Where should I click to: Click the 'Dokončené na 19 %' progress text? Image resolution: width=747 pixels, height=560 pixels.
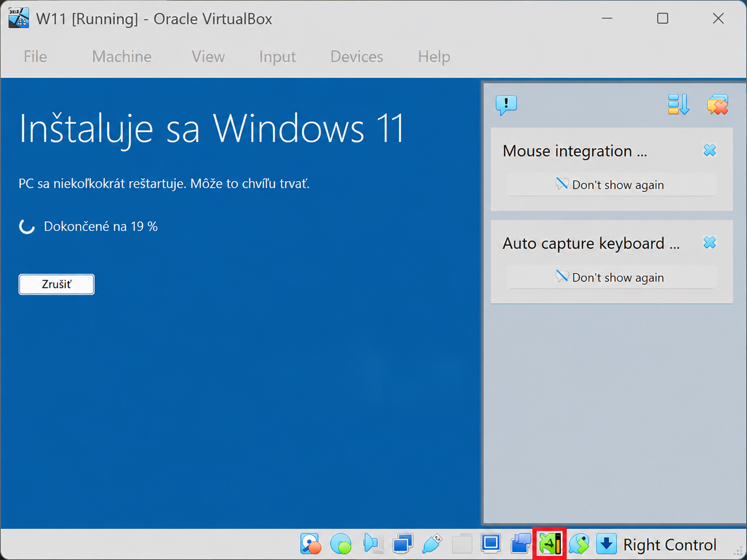pos(101,226)
